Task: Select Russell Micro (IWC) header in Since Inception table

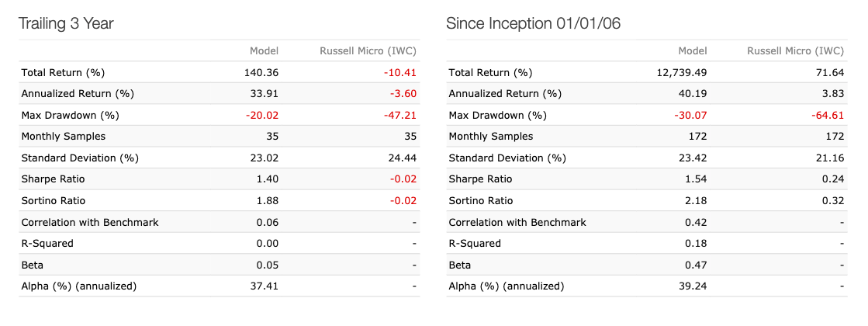Action: [795, 51]
